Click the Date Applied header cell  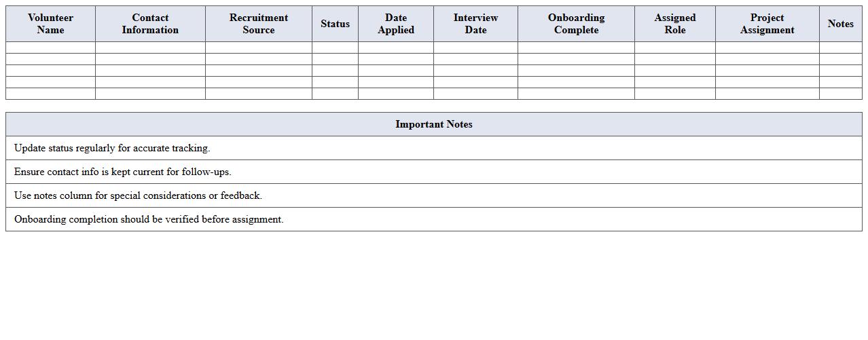click(396, 24)
